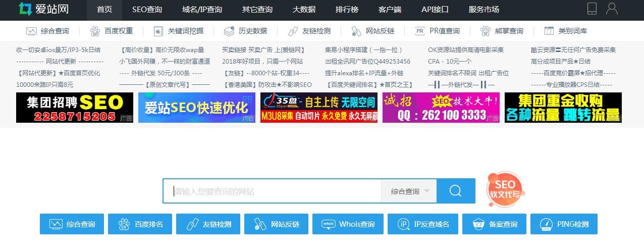Focus the website query input field
Image resolution: width=644 pixels, height=250 pixels.
pos(272,191)
